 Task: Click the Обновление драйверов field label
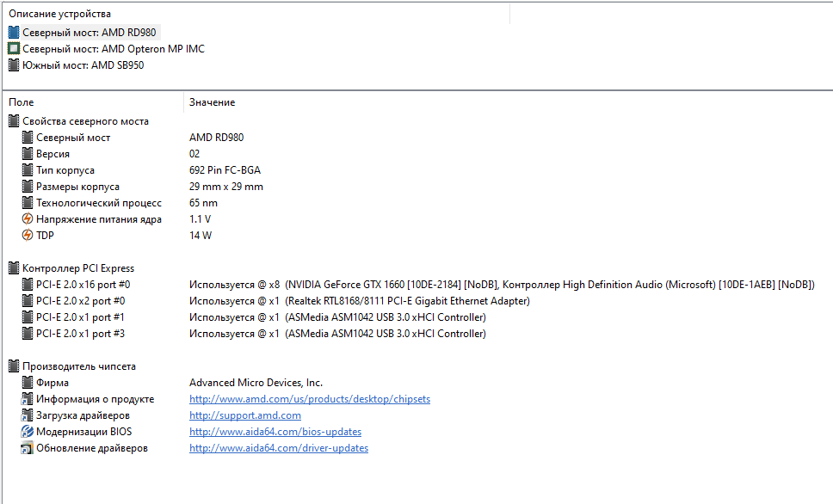92,448
